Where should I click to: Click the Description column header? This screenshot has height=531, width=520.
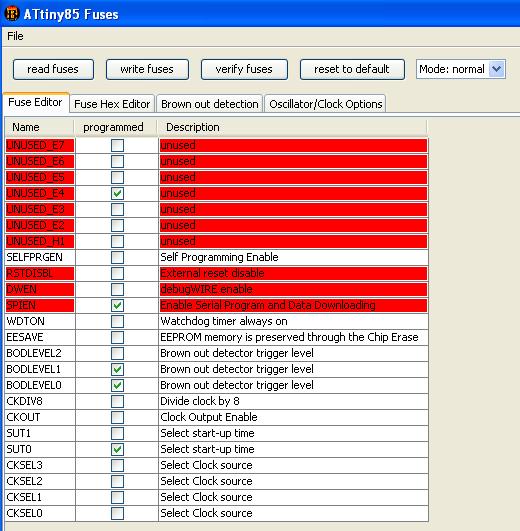pyautogui.click(x=292, y=127)
